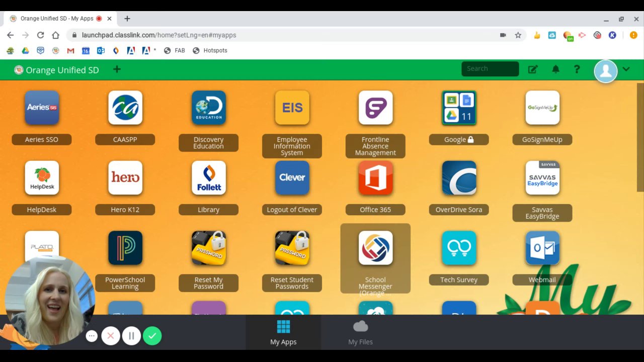The width and height of the screenshot is (644, 362).
Task: Open notifications bell in the ClassLink header
Action: point(556,69)
